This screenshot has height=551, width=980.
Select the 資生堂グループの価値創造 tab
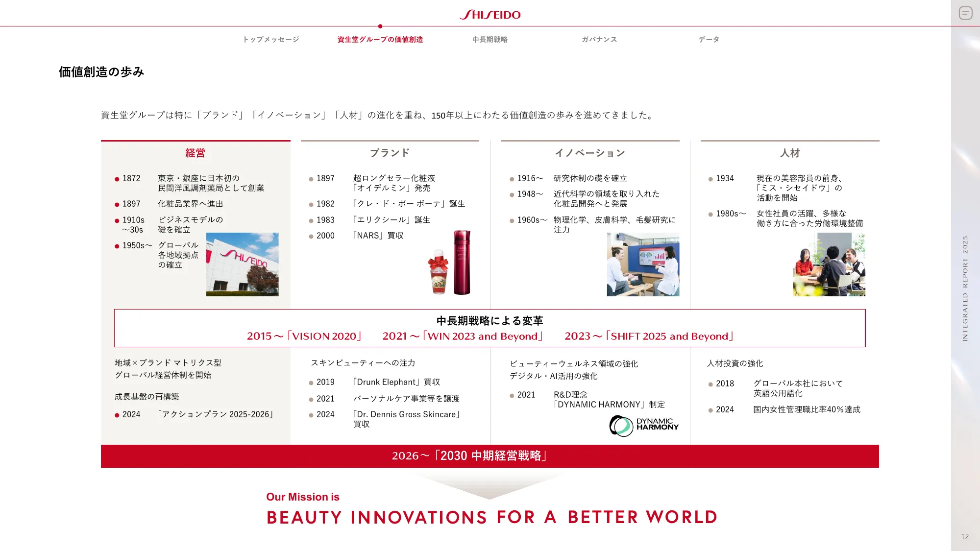point(380,40)
